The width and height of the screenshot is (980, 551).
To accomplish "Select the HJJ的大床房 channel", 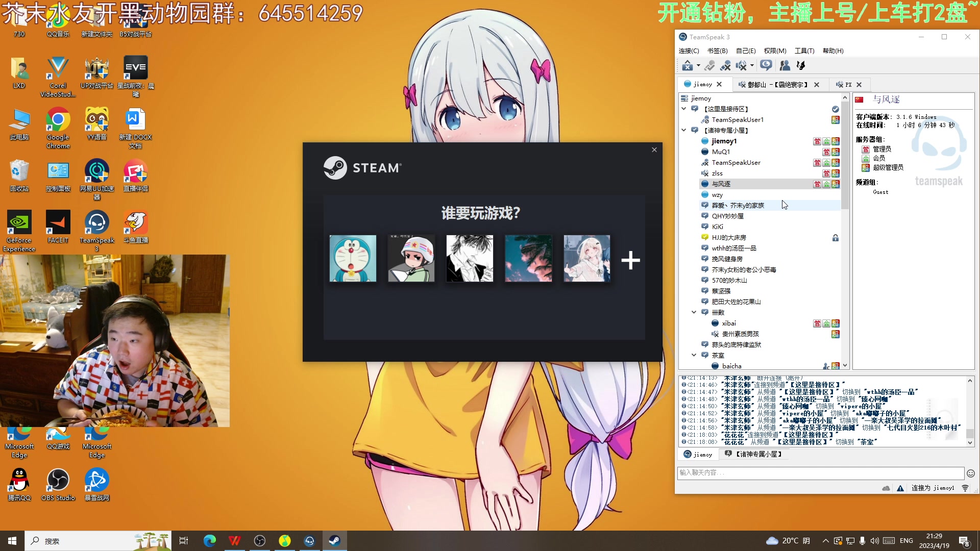I will (729, 237).
